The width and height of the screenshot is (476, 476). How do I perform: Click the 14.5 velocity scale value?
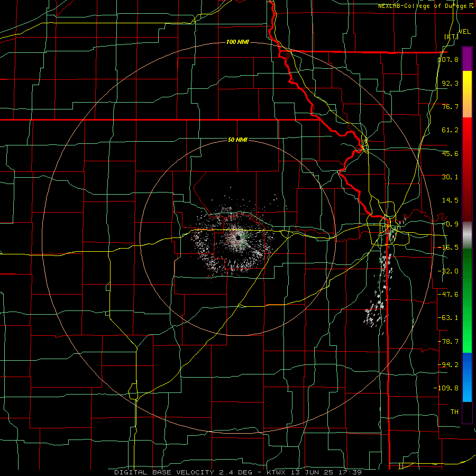click(450, 200)
